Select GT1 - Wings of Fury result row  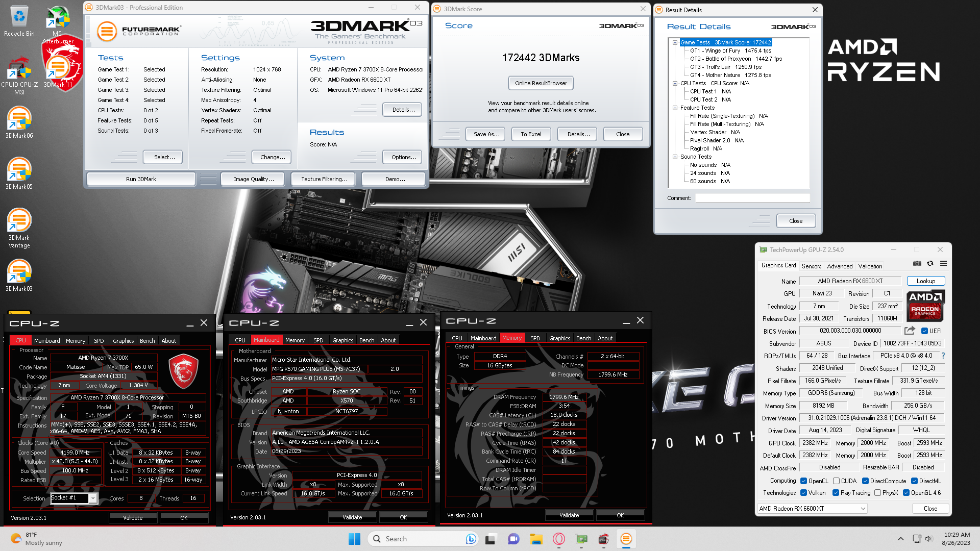[730, 51]
